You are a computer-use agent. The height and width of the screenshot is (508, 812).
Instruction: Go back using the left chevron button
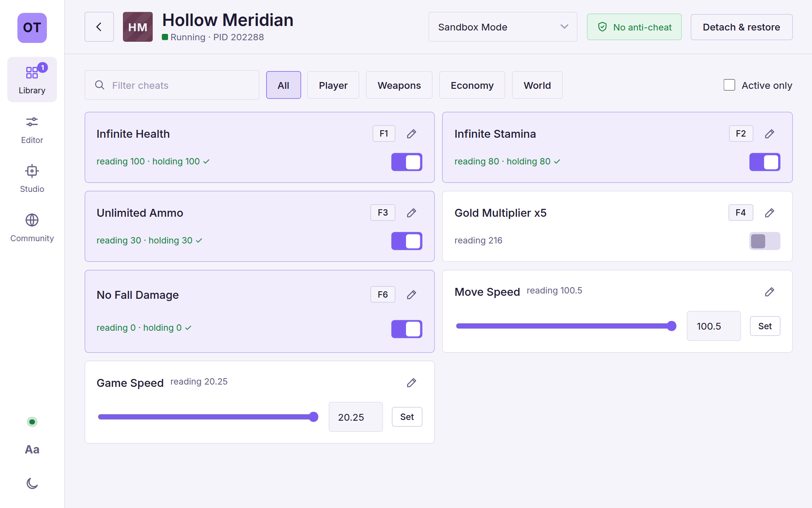(99, 27)
